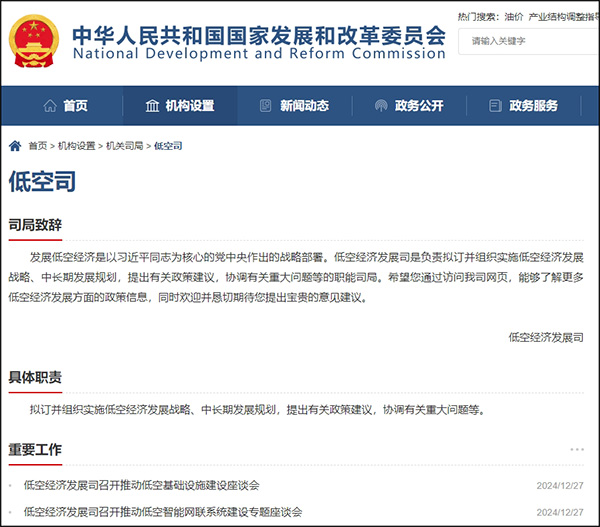Click the 2024/12/27 date of the 低空智能网联系统 article
Viewport: 600px width, 527px height.
pyautogui.click(x=560, y=512)
